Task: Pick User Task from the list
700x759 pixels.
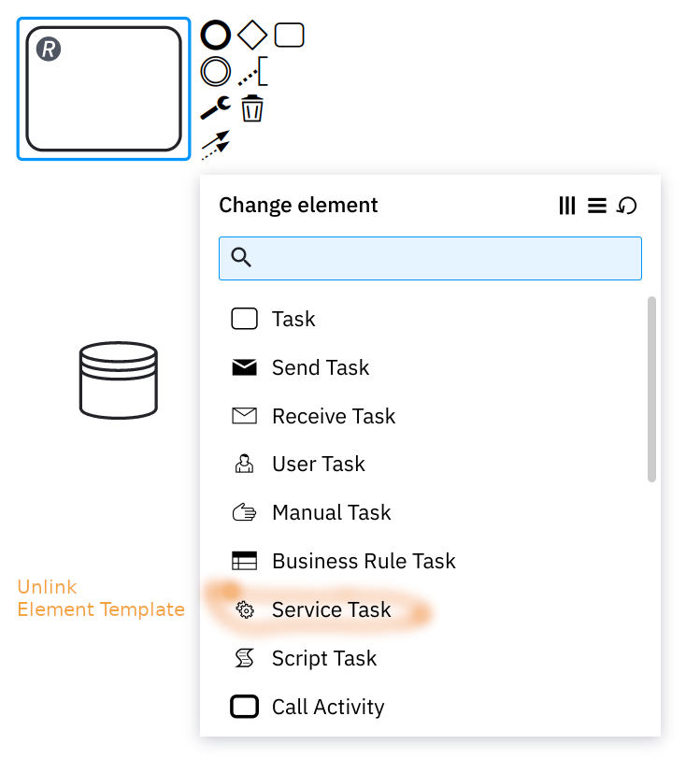Action: (430, 464)
